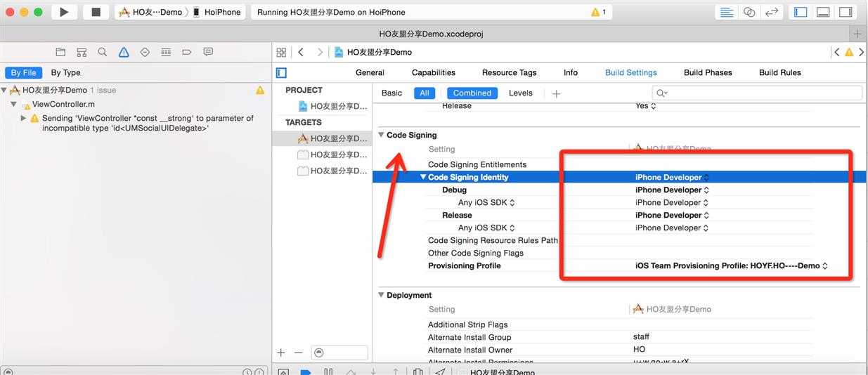The width and height of the screenshot is (868, 375).
Task: Select the project under PROJECT heading
Action: [333, 106]
